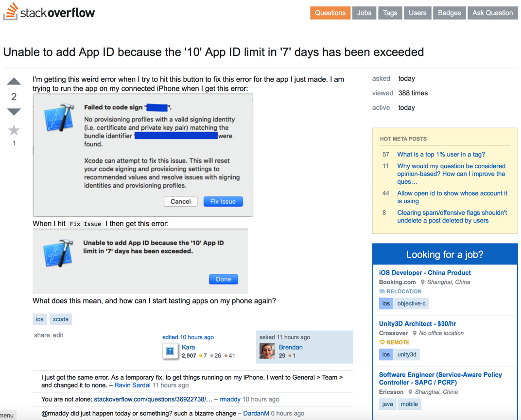Open the Jobs tab
This screenshot has width=521, height=420.
click(364, 13)
